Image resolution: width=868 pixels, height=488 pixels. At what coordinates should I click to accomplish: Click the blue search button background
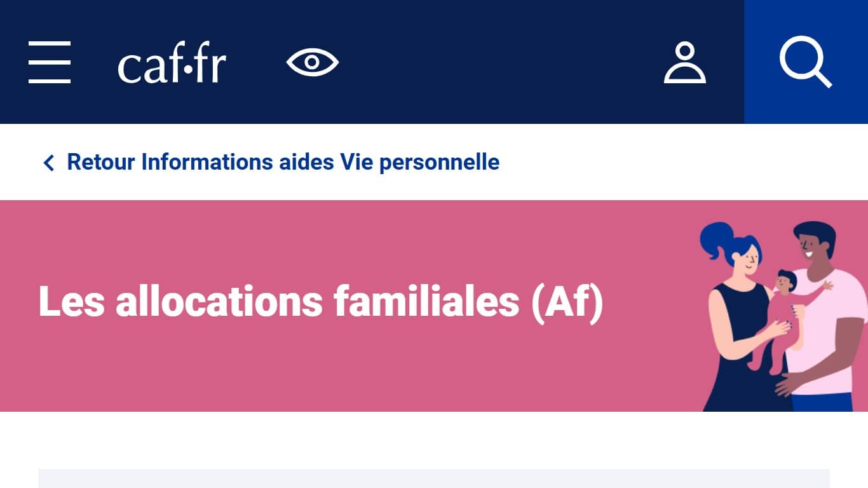click(x=763, y=108)
